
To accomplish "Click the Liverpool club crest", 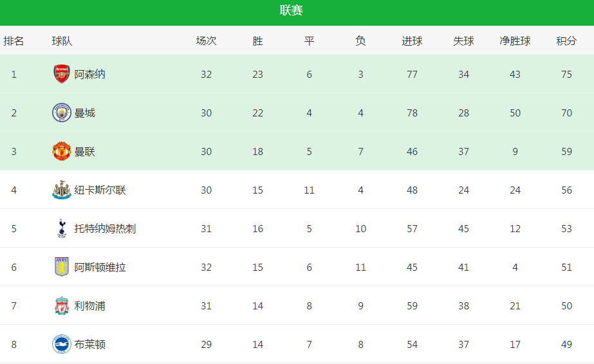I will click(61, 305).
